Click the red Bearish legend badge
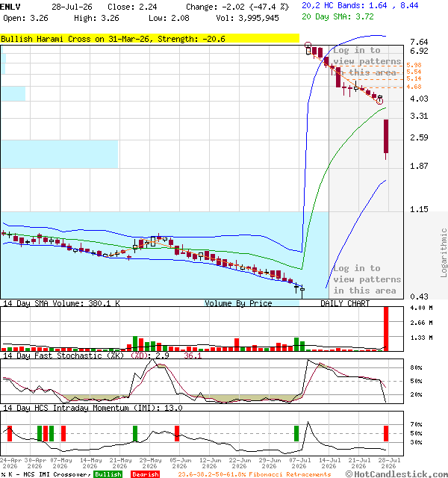448x478 pixels. coord(146,474)
